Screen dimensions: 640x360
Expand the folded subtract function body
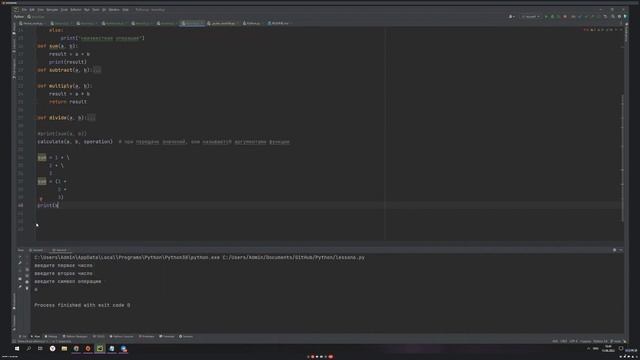[x=97, y=70]
